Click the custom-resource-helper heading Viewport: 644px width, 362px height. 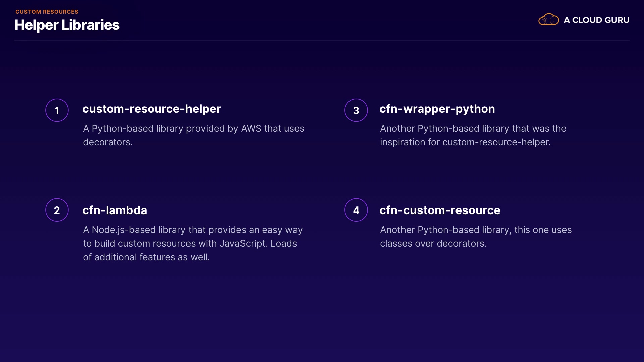(152, 109)
